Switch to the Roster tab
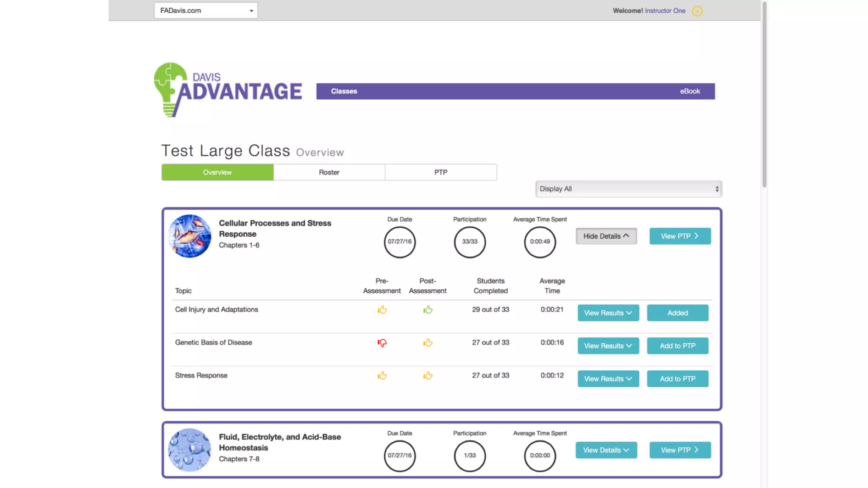868x488 pixels. [x=329, y=172]
